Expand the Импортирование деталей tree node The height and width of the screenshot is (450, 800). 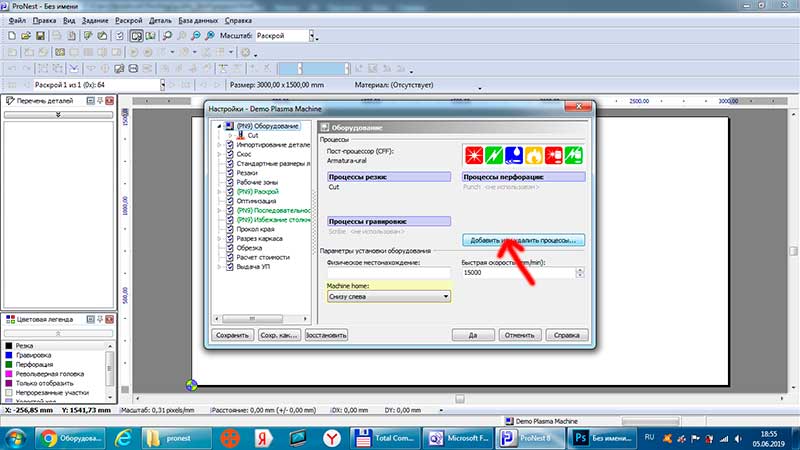tap(219, 145)
